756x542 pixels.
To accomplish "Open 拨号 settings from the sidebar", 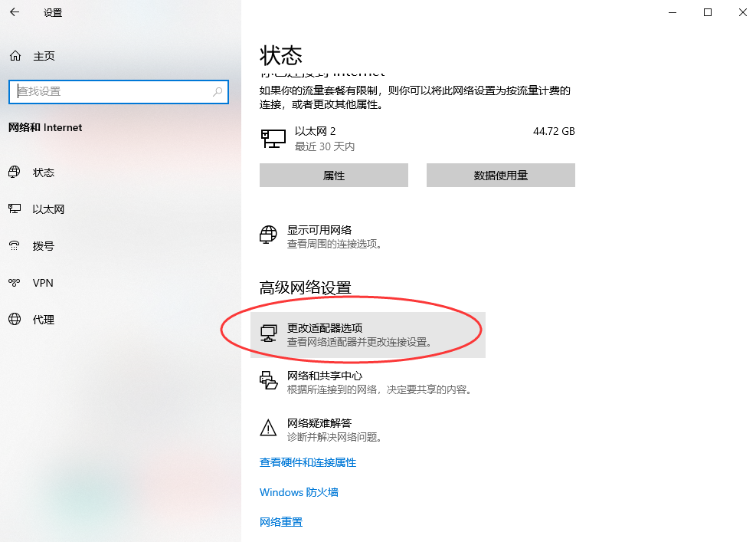I will click(x=44, y=245).
